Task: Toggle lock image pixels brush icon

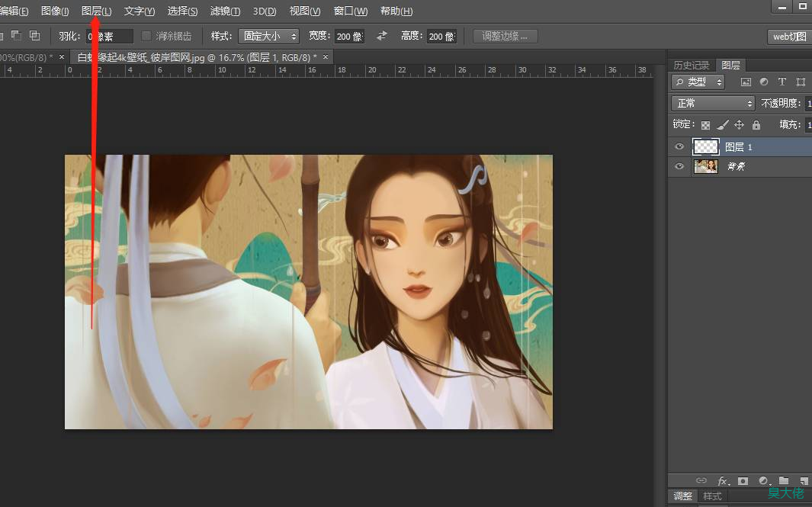Action: coord(723,125)
